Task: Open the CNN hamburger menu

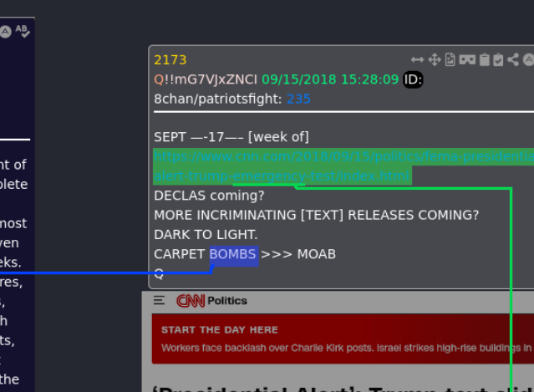Action: (159, 300)
